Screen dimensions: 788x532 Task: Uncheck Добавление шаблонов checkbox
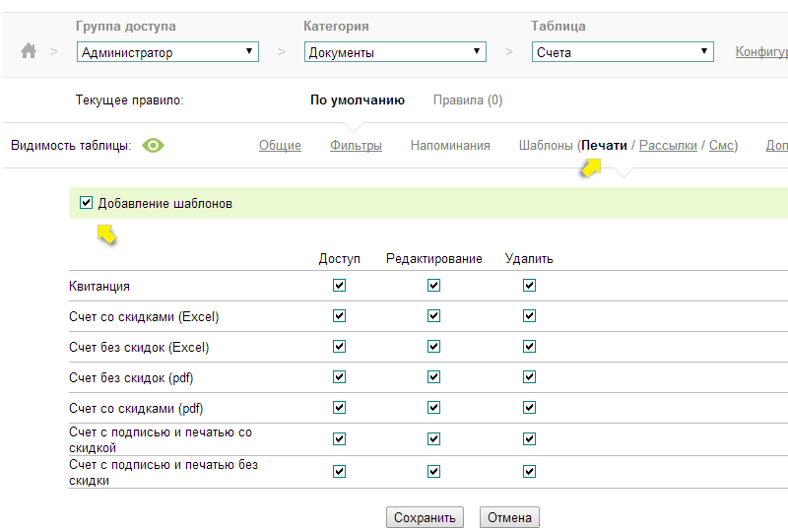(86, 203)
